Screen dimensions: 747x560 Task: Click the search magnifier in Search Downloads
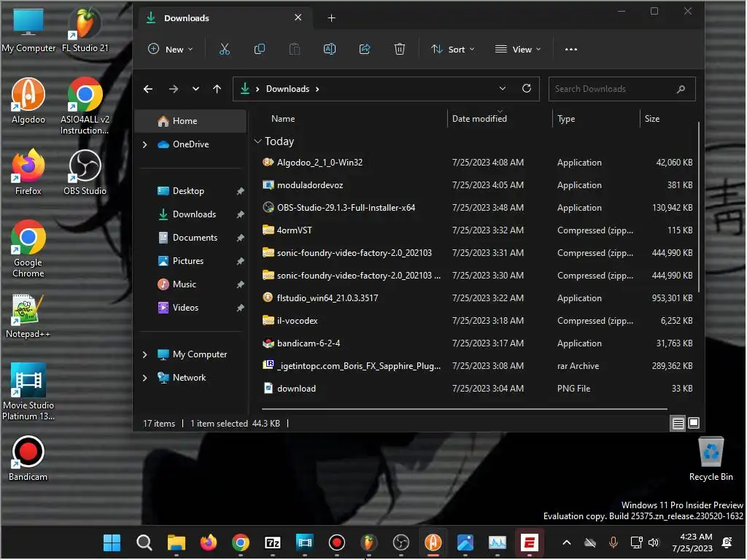point(681,89)
